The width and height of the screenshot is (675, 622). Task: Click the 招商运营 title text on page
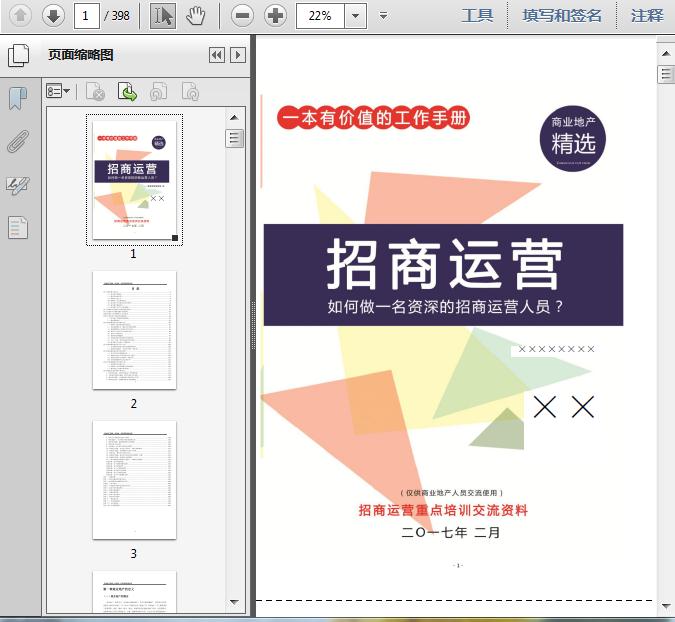pyautogui.click(x=444, y=264)
